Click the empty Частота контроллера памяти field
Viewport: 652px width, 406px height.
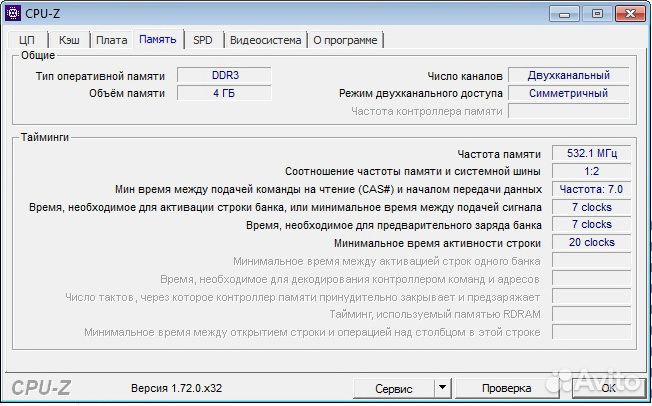(x=569, y=111)
